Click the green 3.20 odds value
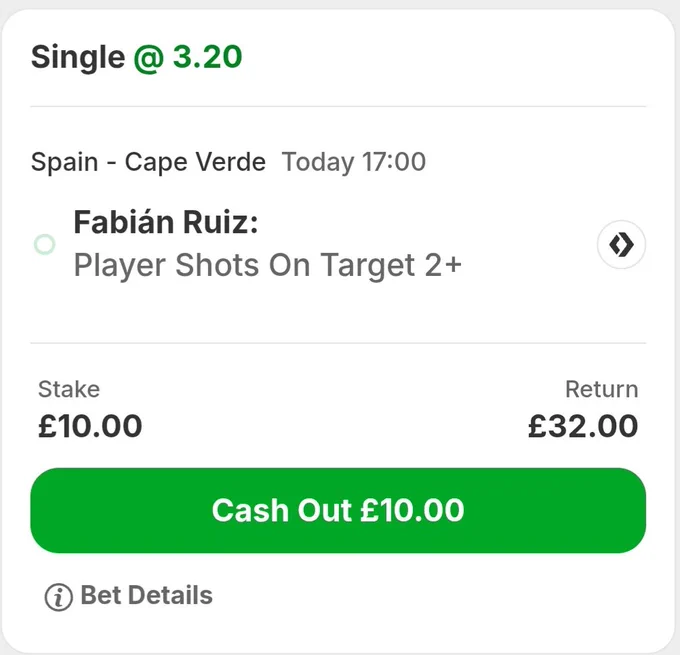This screenshot has width=680, height=655. (207, 57)
